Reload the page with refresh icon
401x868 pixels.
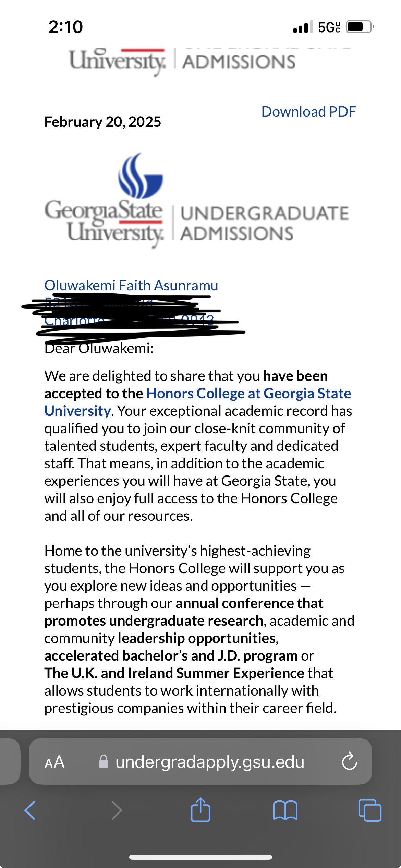(x=350, y=762)
